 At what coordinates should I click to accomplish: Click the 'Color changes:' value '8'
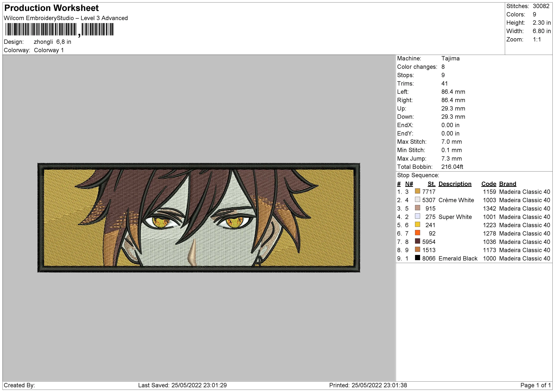click(443, 67)
